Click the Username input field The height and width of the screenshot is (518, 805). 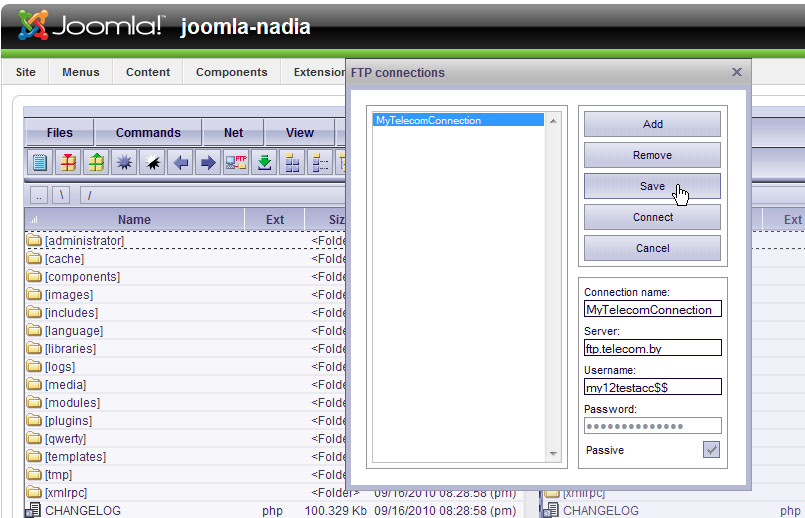click(653, 387)
